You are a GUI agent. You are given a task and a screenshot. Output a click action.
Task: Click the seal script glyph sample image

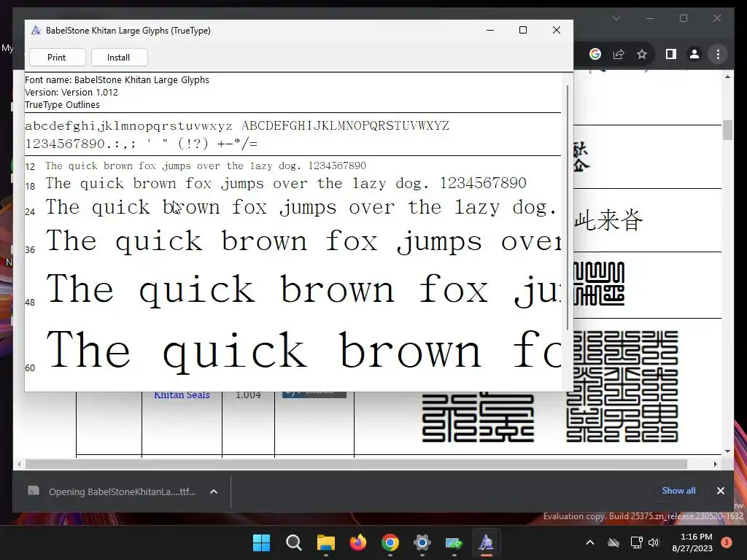pyautogui.click(x=599, y=284)
